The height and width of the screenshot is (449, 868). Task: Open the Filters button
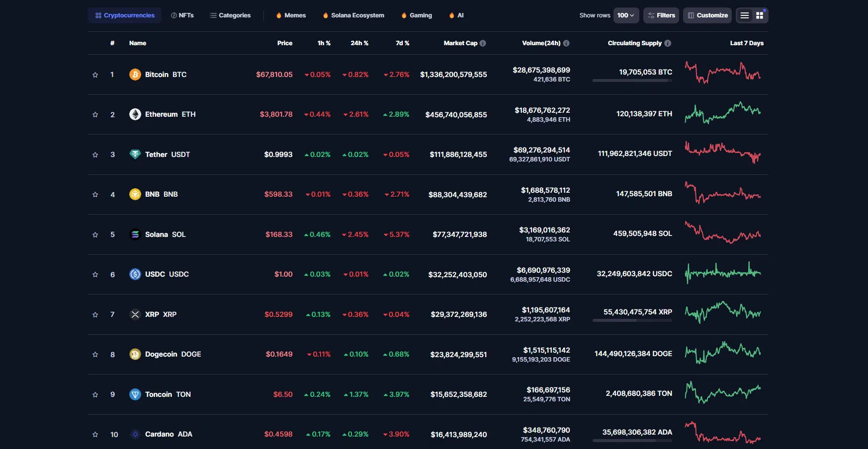661,15
